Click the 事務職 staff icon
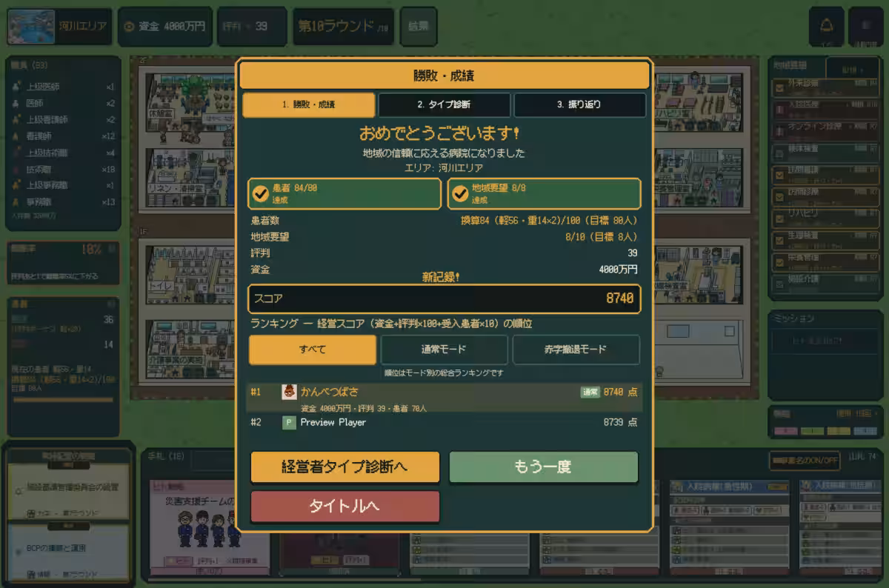 [16, 201]
